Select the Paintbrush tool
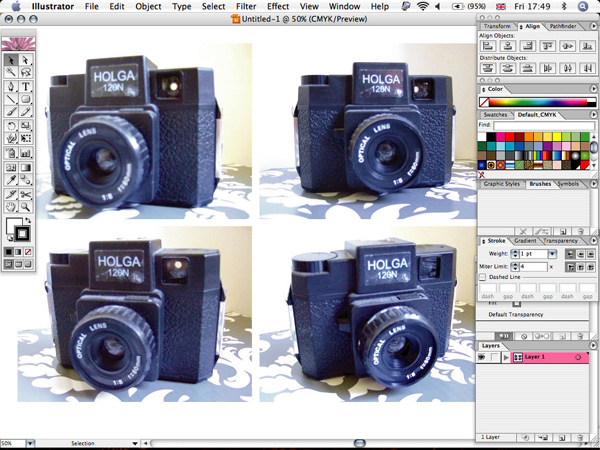Viewport: 600px width, 450px height. coord(11,112)
